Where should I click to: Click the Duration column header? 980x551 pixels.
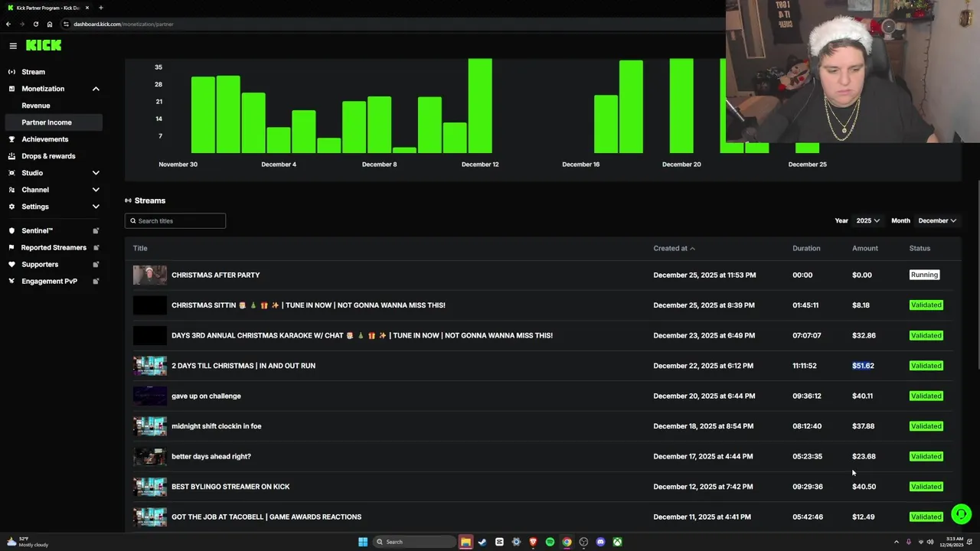click(806, 248)
